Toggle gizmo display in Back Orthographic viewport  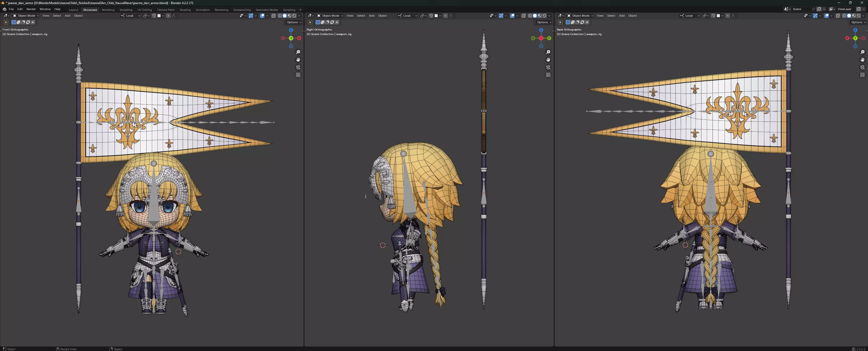click(815, 15)
